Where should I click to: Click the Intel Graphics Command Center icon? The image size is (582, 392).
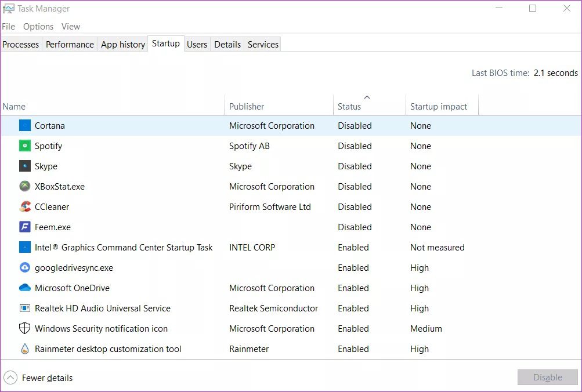point(25,248)
